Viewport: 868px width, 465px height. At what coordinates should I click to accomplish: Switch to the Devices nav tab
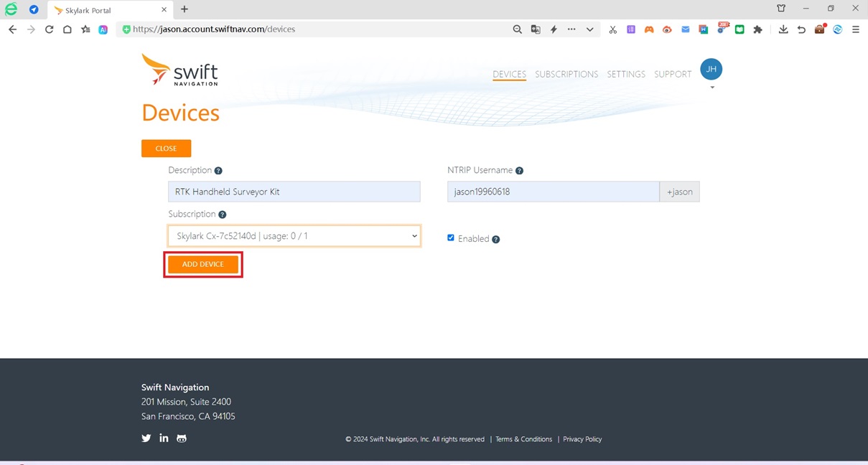click(x=509, y=74)
